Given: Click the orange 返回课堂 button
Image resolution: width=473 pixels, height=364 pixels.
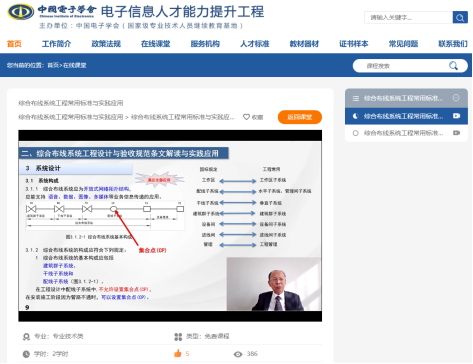Looking at the screenshot, I should [300, 117].
